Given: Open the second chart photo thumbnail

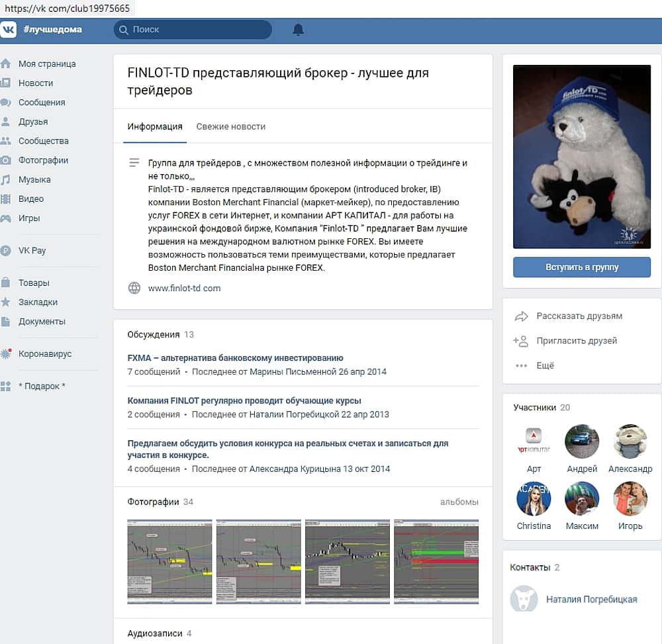Looking at the screenshot, I should (259, 562).
